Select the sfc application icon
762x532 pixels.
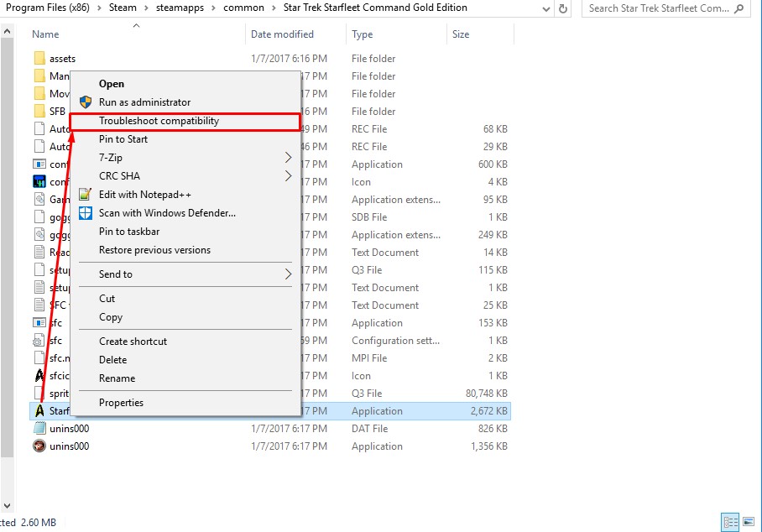[x=39, y=322]
